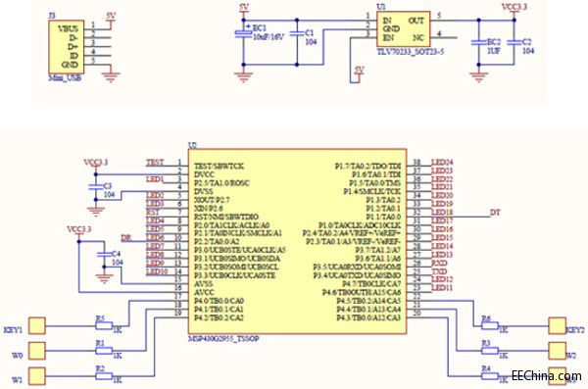The image size is (588, 389).
Task: Select capacitor C1 104
Action: click(297, 33)
